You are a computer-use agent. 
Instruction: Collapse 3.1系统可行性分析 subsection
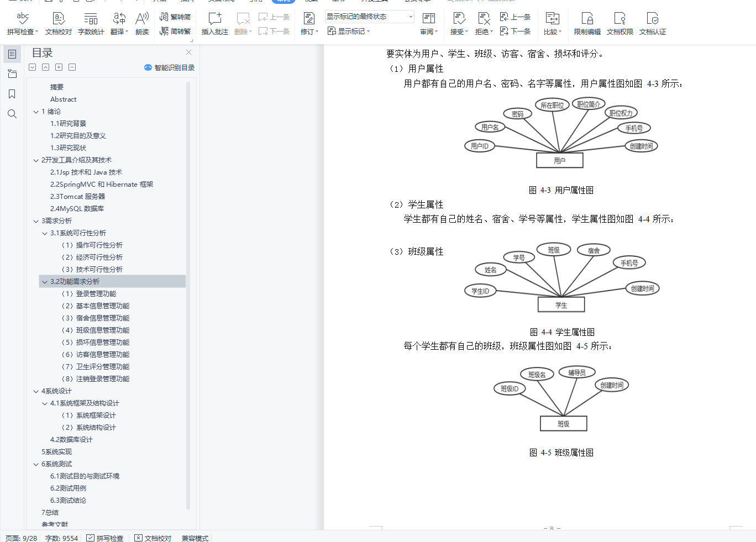click(45, 233)
